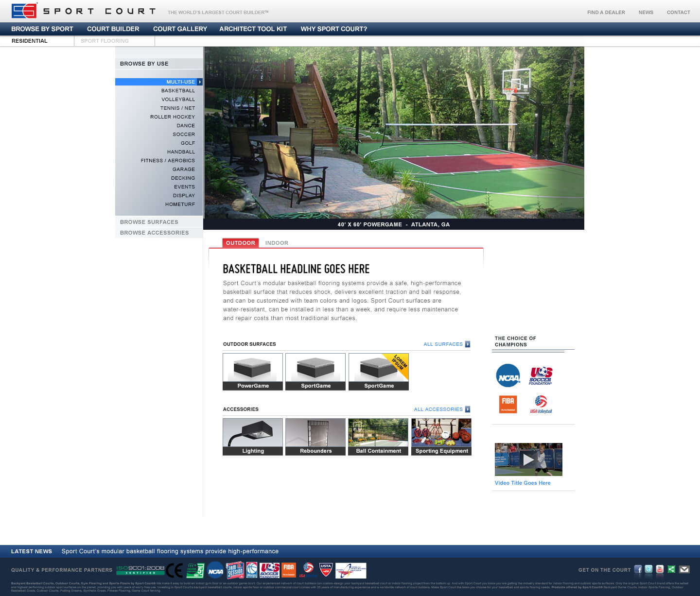700x596 pixels.
Task: Click the YouTube icon in footer
Action: coord(660,569)
